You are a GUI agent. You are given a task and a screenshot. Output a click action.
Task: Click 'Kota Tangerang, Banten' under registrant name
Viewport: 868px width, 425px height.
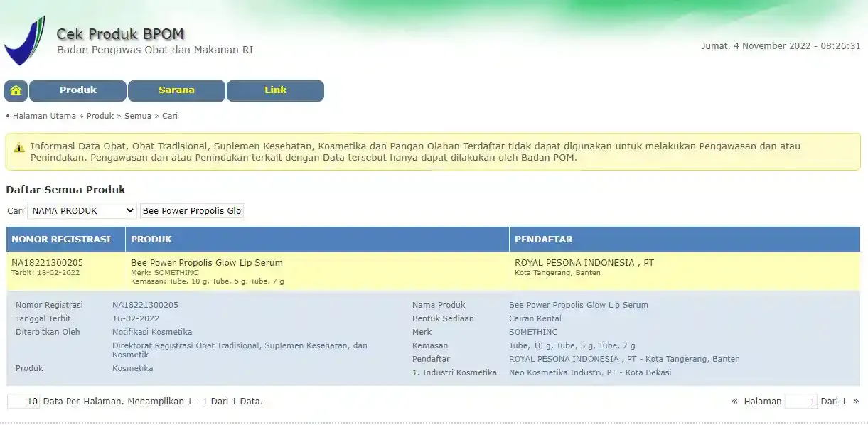[x=557, y=273]
